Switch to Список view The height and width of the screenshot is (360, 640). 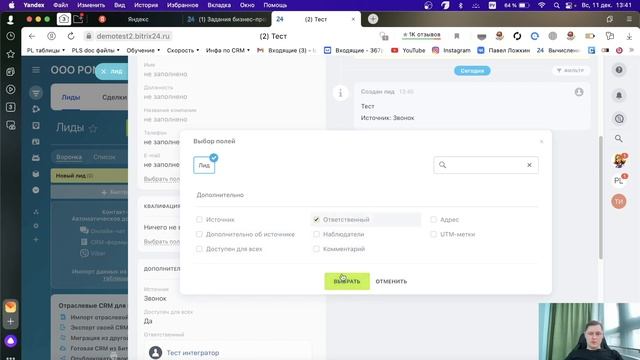(104, 157)
